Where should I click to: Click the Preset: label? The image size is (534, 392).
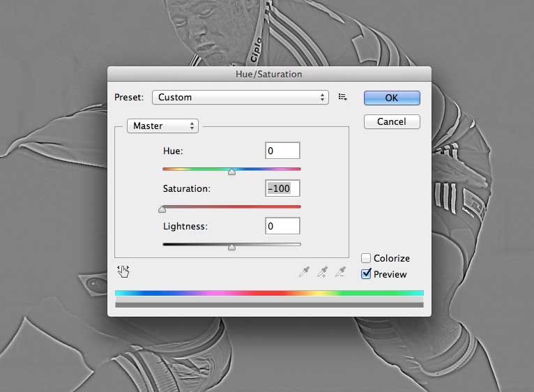[x=129, y=97]
